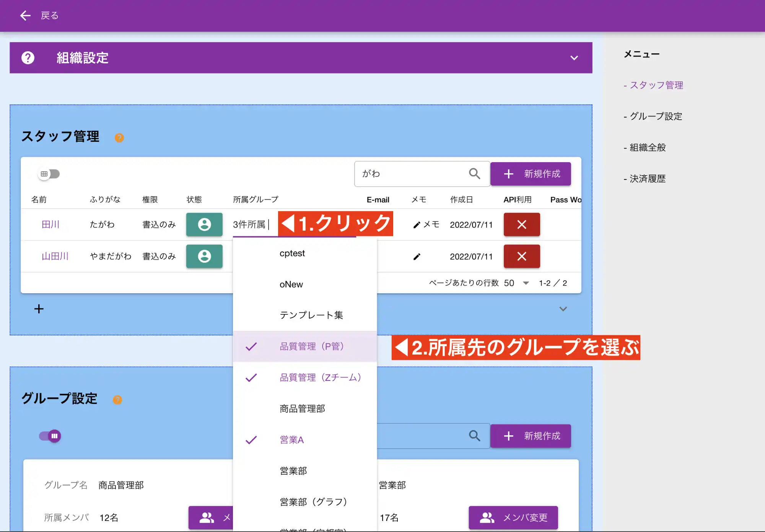Click the memo pencil icon for 山田川

417,256
